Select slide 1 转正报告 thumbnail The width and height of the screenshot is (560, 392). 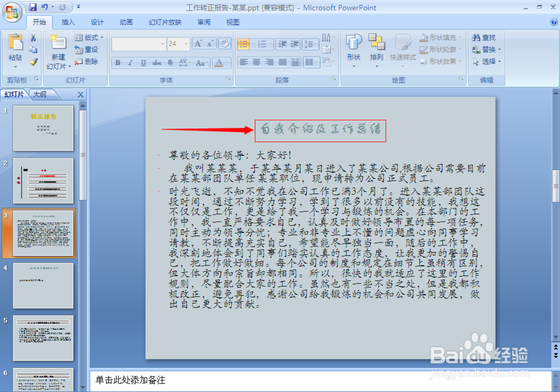click(x=43, y=128)
